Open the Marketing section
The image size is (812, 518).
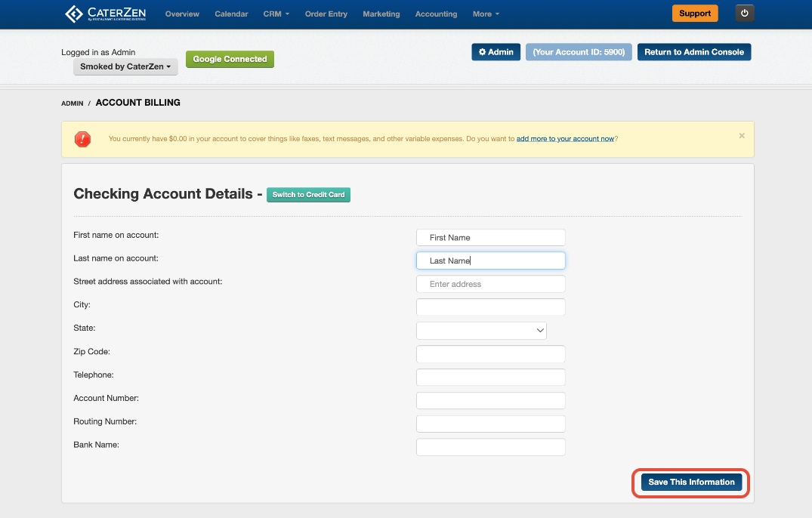[381, 14]
